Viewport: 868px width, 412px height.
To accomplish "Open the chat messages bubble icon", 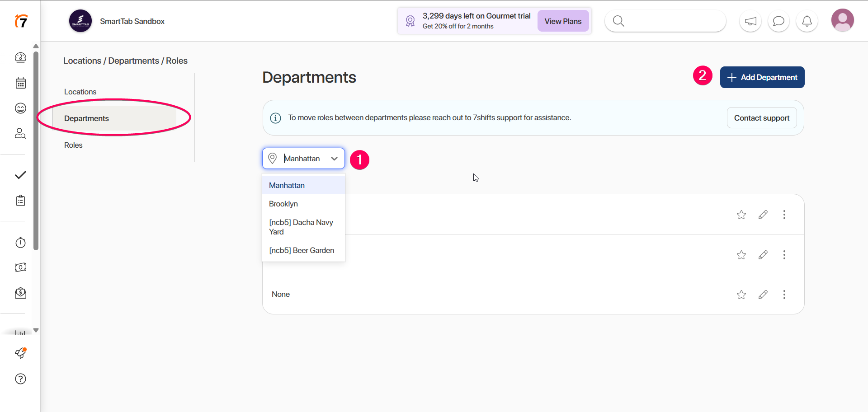I will click(x=778, y=21).
